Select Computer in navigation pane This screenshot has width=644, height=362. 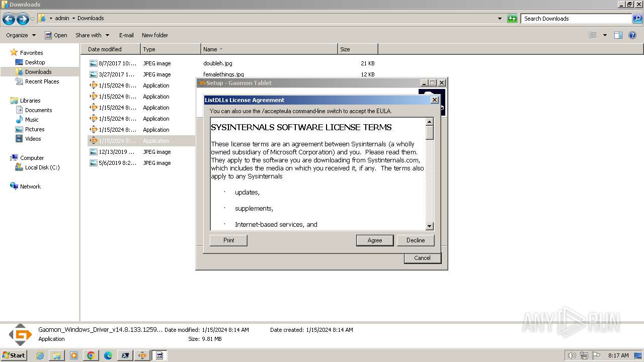pyautogui.click(x=32, y=158)
